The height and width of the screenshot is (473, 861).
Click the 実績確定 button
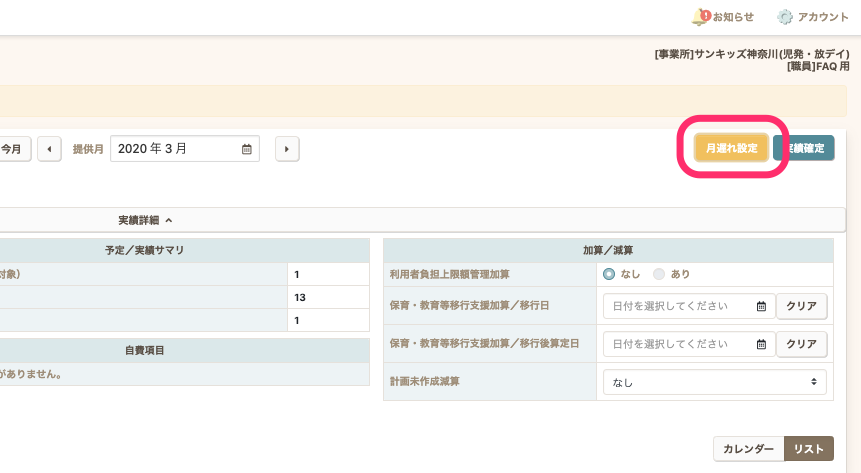click(805, 148)
